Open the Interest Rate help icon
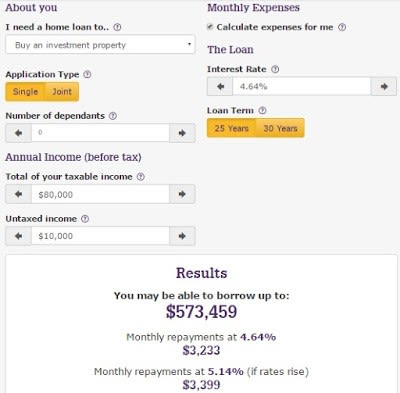 (x=275, y=69)
